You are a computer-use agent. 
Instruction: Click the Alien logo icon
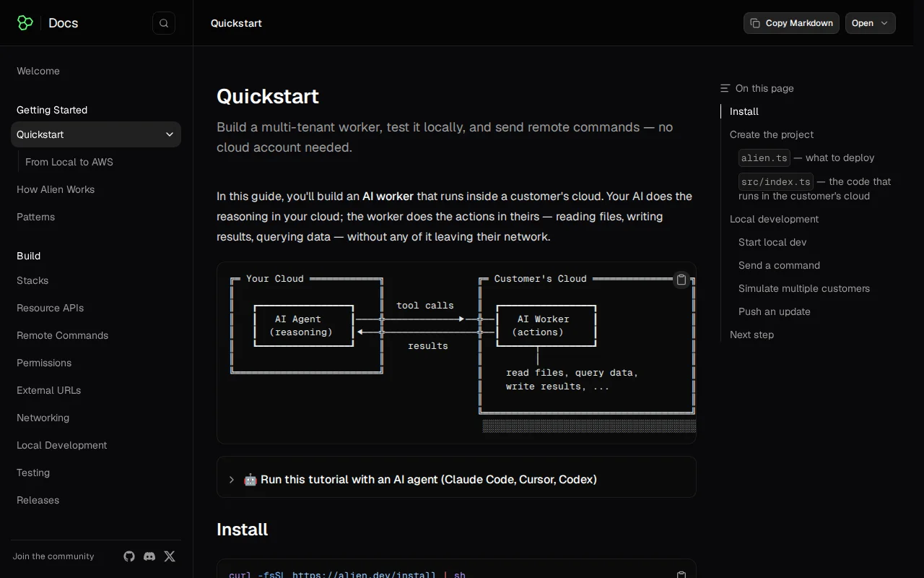(x=25, y=23)
